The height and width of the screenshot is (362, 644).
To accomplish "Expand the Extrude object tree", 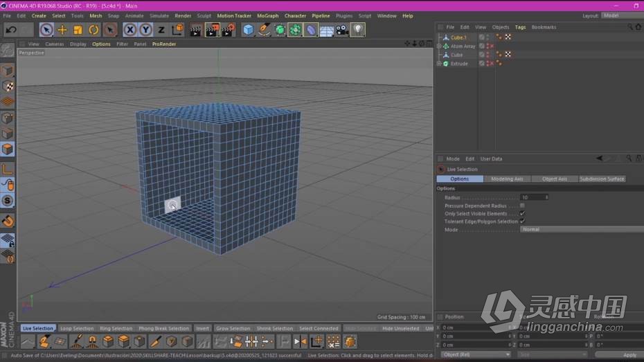I will pyautogui.click(x=439, y=64).
